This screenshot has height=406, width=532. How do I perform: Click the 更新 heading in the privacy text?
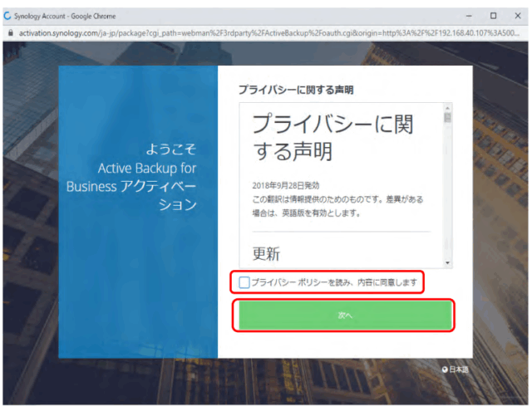[266, 253]
